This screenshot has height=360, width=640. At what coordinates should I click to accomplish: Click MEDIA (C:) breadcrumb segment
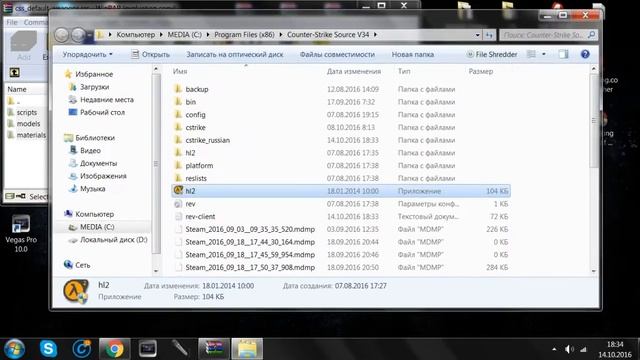[184, 35]
